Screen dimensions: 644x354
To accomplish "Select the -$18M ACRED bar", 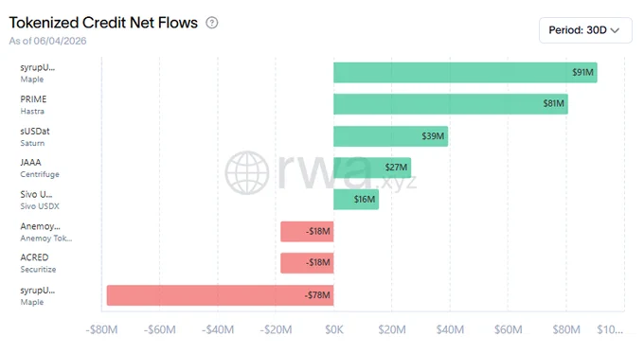I will pos(307,263).
